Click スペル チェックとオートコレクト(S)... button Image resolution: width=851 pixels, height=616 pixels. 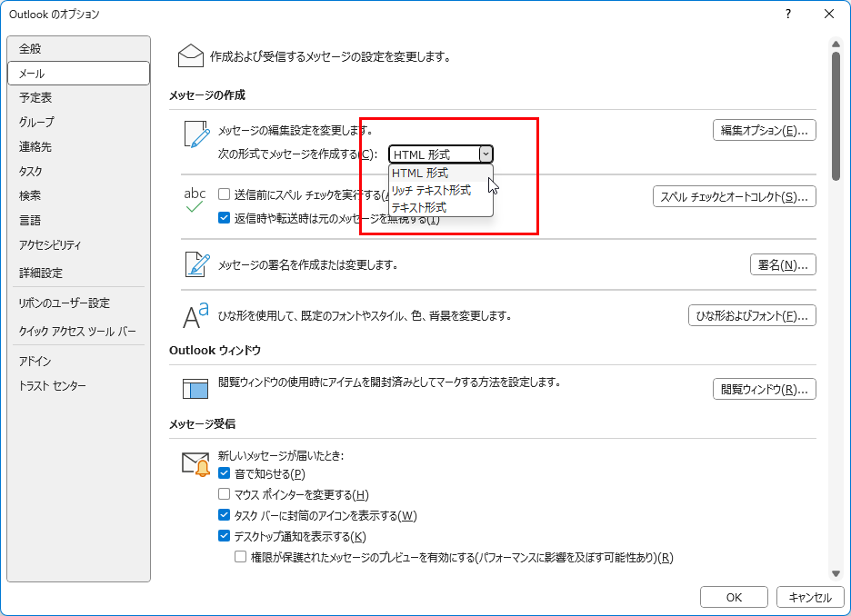point(735,196)
